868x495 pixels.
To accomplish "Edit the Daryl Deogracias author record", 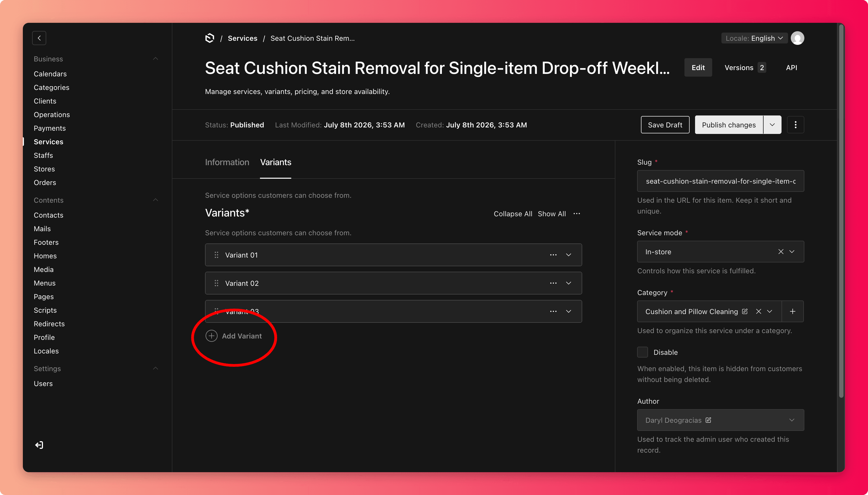I will 708,420.
